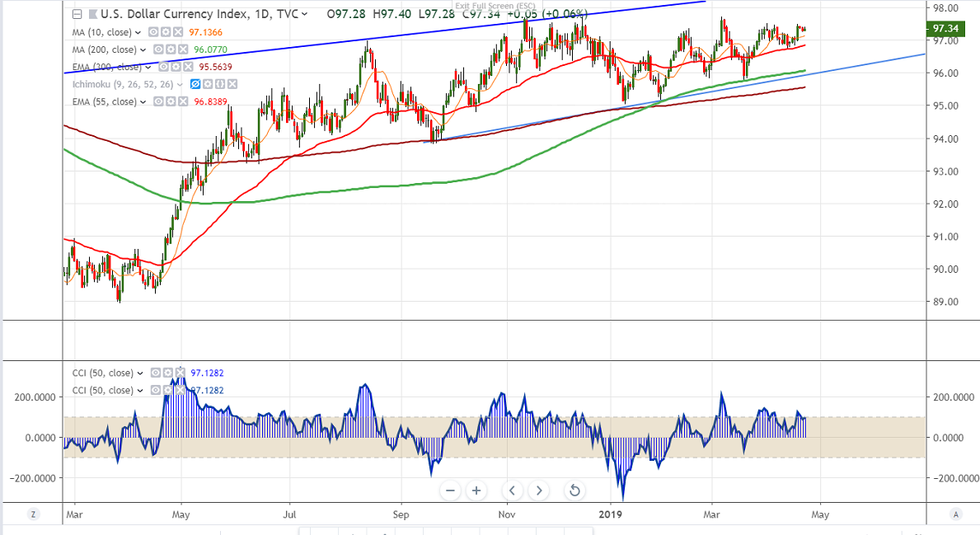The image size is (980, 535).
Task: Click the MA (10) value 97.1366
Action: [x=205, y=32]
